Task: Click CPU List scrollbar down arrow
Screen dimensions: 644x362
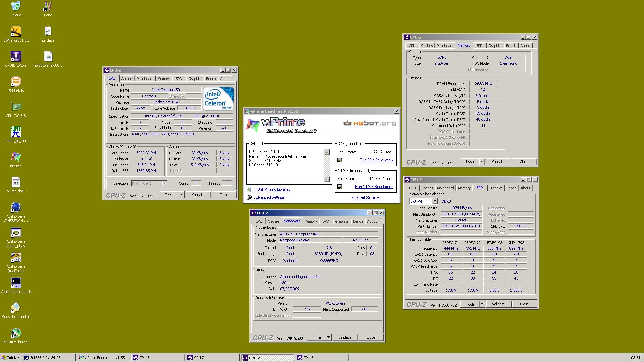Action: click(327, 179)
